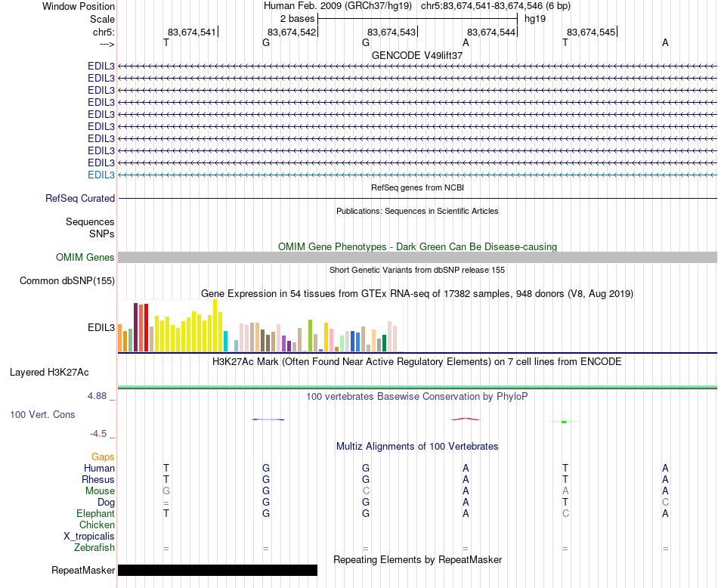Click the 'hg19' label beside scale bar
Viewport: 718px width, 588px height.
535,19
